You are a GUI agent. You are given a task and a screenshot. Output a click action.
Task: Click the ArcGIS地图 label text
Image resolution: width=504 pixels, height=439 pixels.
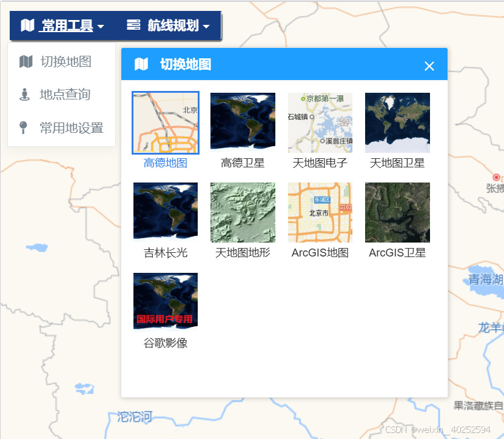coord(320,253)
